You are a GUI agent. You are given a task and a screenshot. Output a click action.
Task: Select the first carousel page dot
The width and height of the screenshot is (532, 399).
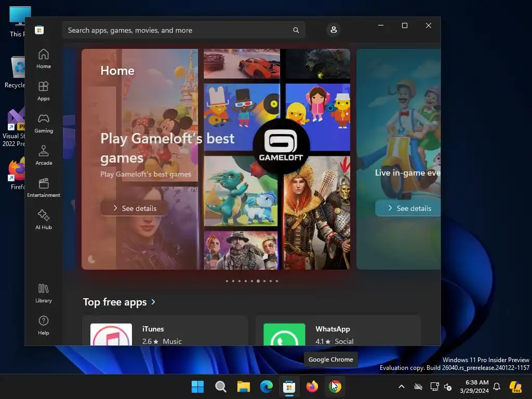tap(227, 281)
